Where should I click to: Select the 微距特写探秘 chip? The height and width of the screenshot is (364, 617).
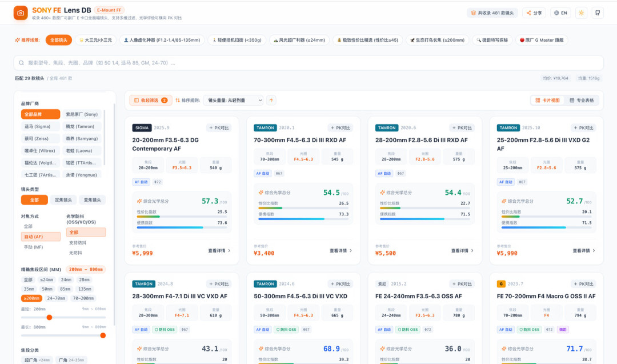(492, 40)
